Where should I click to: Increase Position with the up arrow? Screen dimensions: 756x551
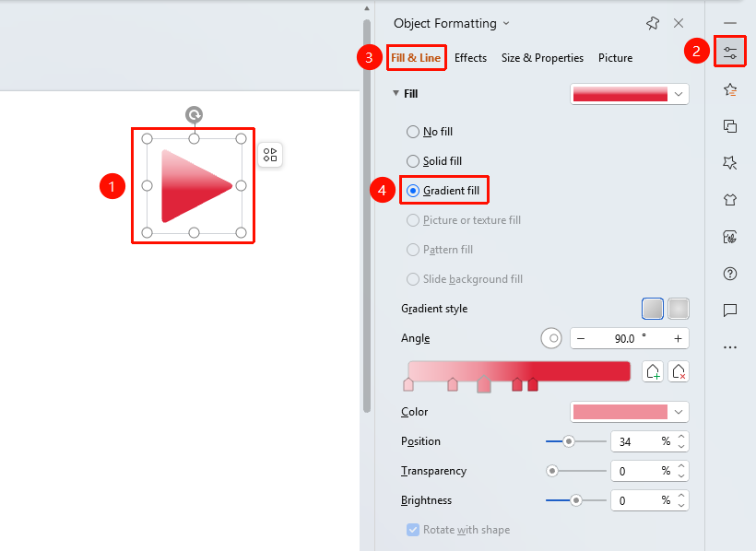pyautogui.click(x=681, y=437)
